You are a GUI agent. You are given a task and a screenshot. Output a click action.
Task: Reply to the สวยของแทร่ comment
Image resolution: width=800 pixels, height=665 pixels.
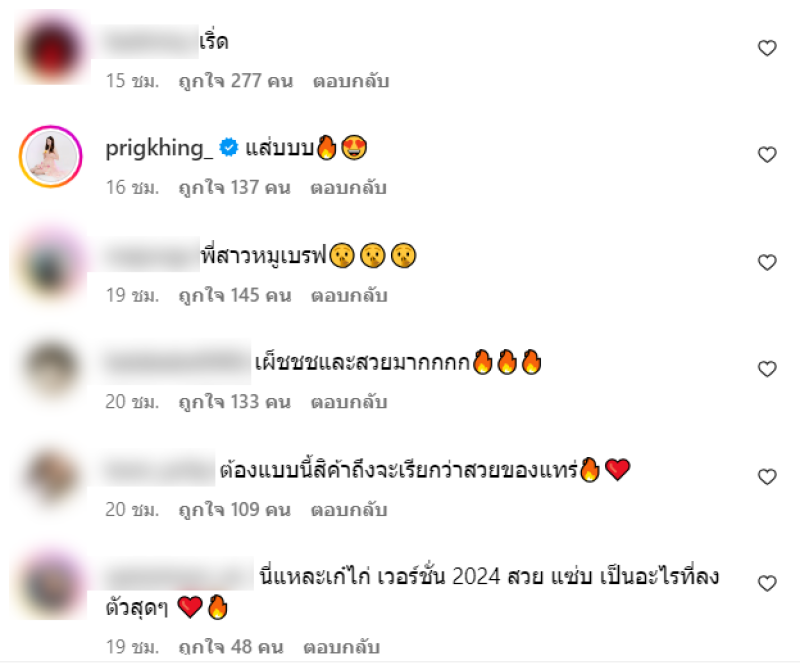coord(349,510)
